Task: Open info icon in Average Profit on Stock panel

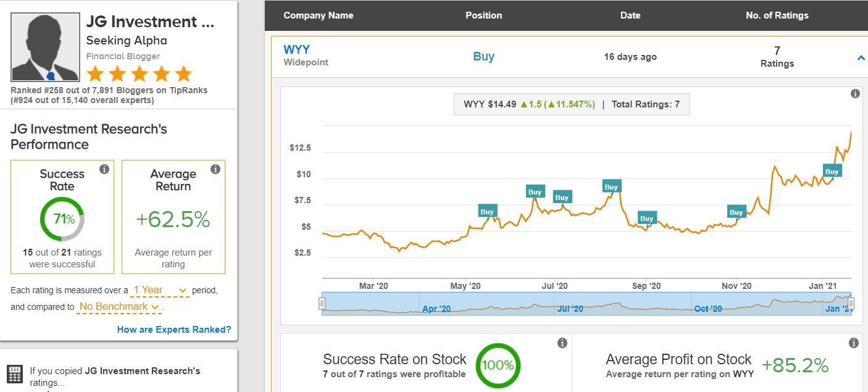Action: point(854,343)
